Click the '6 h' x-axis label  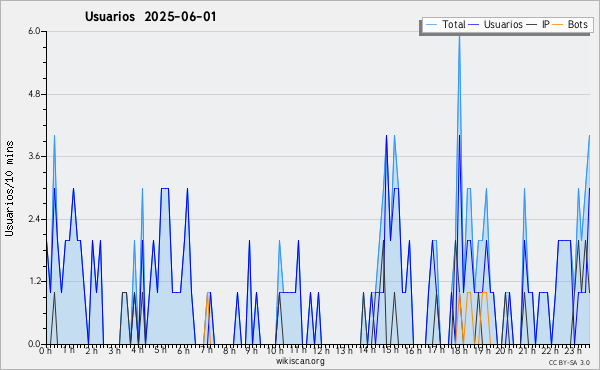(183, 351)
